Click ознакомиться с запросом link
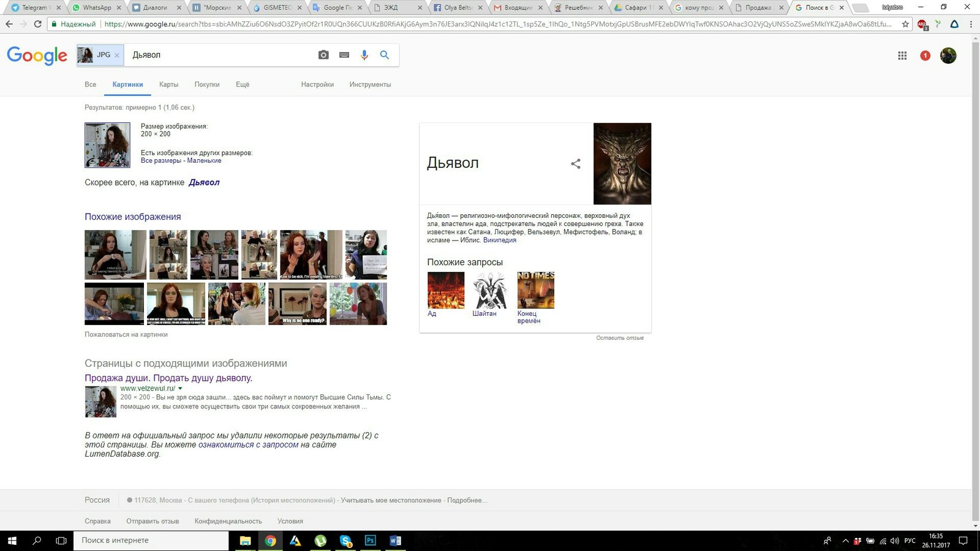 [x=249, y=445]
